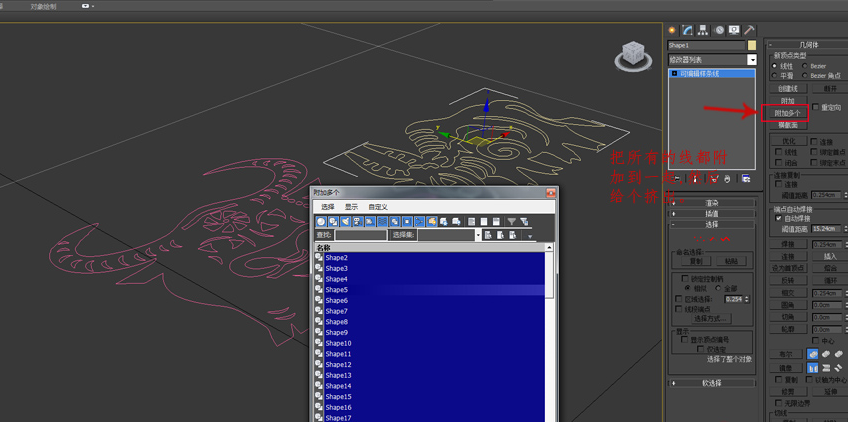Toggle Display Bones filter in Attach dialog
Screen dimensions: 848x422
(x=419, y=222)
